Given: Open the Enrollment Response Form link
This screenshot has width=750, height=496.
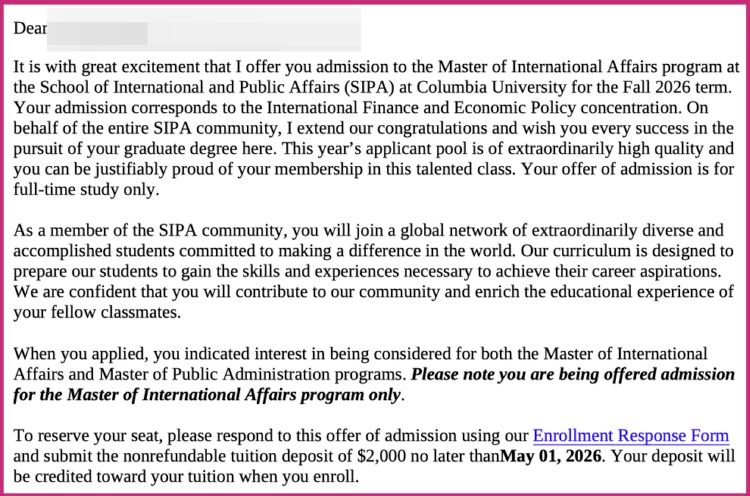Looking at the screenshot, I should (630, 436).
